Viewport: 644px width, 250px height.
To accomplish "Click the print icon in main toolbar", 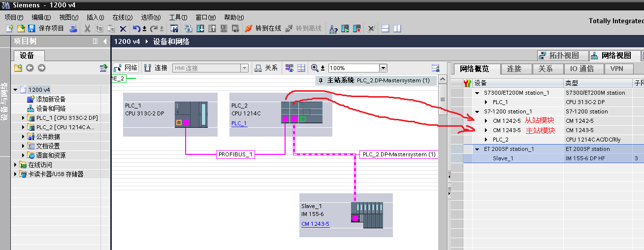I will pos(73,28).
